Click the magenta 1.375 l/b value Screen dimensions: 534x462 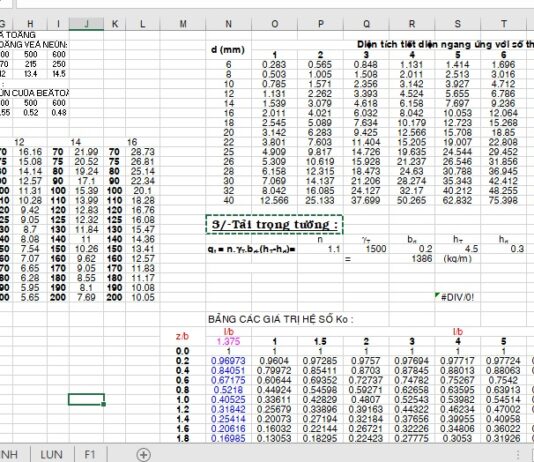[x=229, y=341]
